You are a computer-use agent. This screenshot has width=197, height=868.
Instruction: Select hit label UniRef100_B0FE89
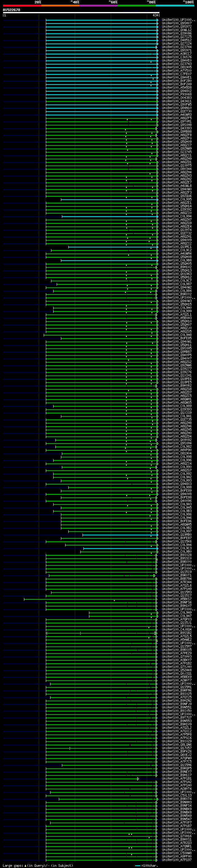coord(177,491)
